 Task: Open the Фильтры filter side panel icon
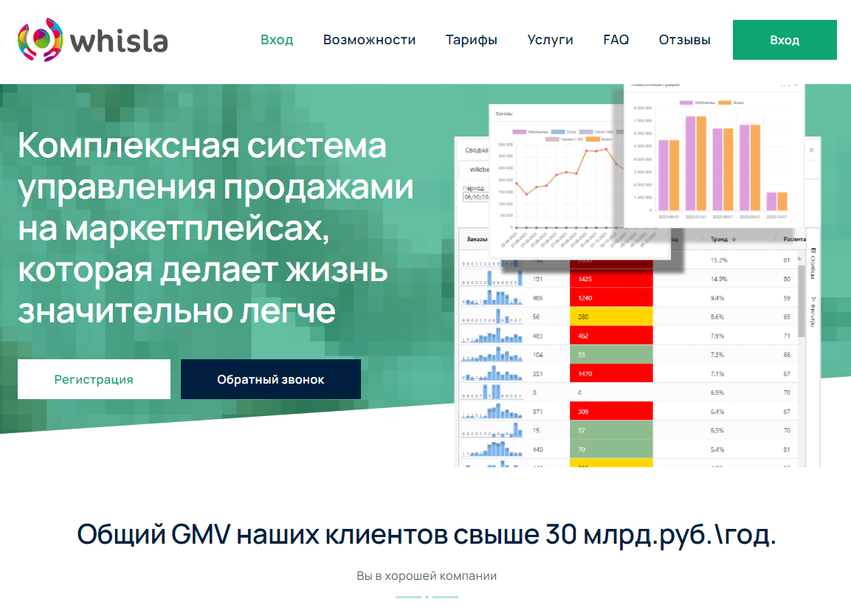tap(813, 312)
